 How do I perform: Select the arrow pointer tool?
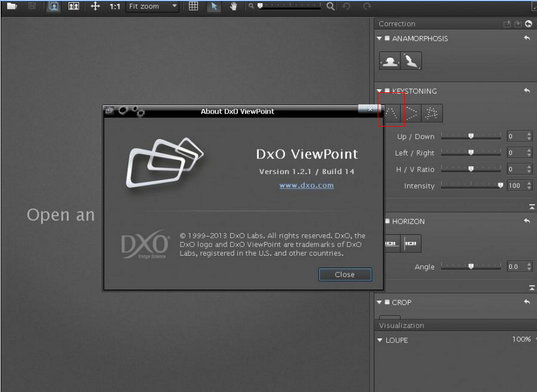(x=214, y=6)
